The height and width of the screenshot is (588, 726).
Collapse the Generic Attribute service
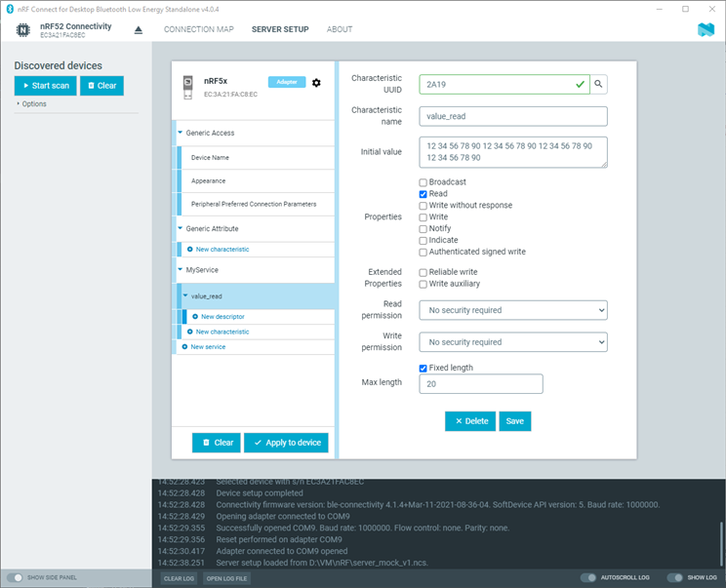coord(181,228)
